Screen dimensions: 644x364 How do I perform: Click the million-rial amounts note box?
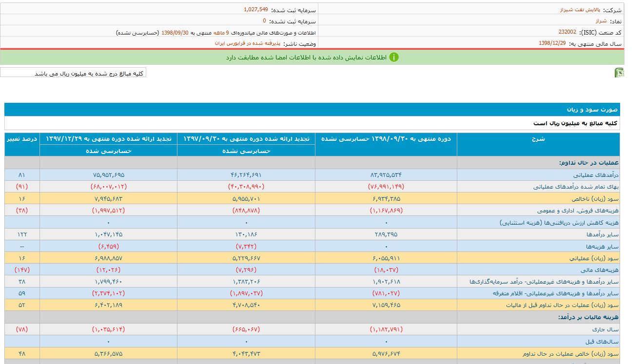(x=73, y=73)
